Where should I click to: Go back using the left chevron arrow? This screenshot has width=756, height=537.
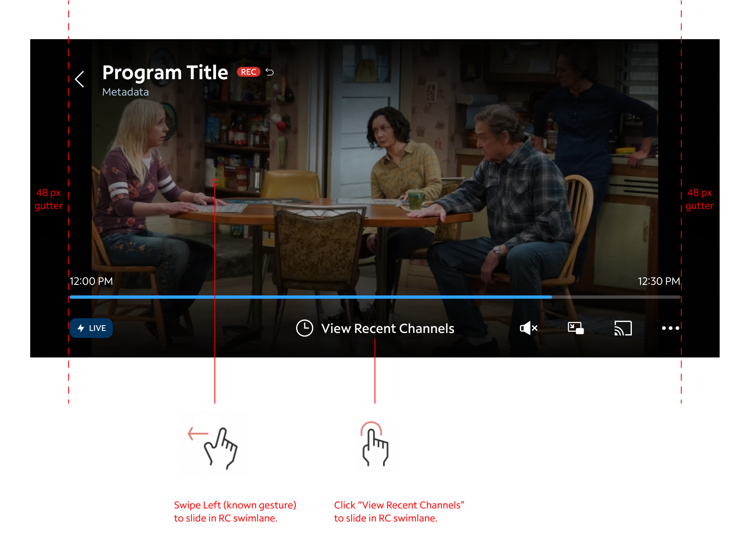[80, 79]
